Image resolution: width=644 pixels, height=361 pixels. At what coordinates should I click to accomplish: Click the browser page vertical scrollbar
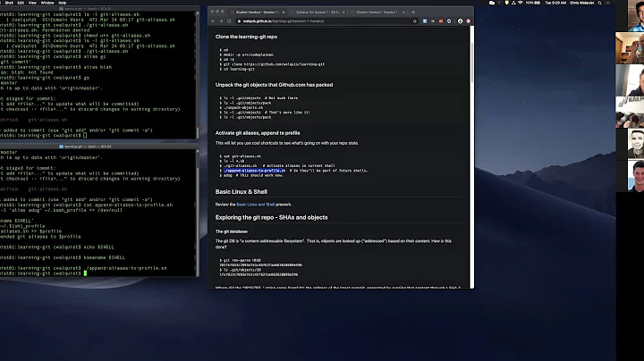tap(471, 155)
